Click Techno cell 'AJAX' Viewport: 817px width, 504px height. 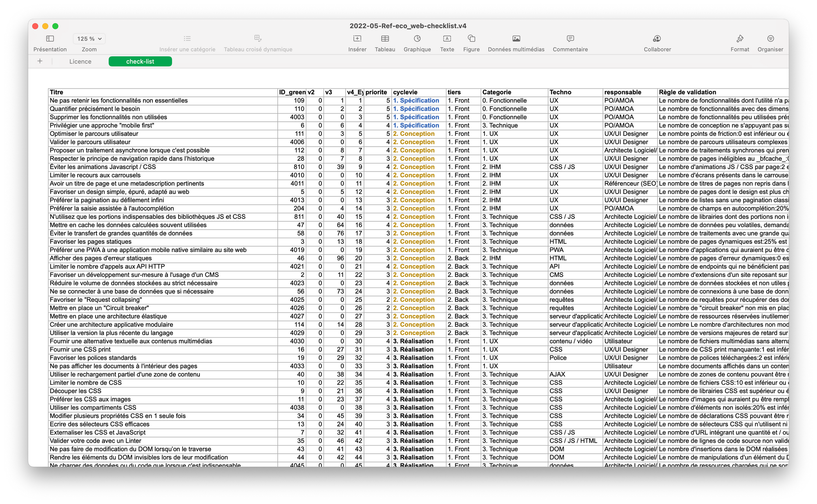click(x=576, y=375)
